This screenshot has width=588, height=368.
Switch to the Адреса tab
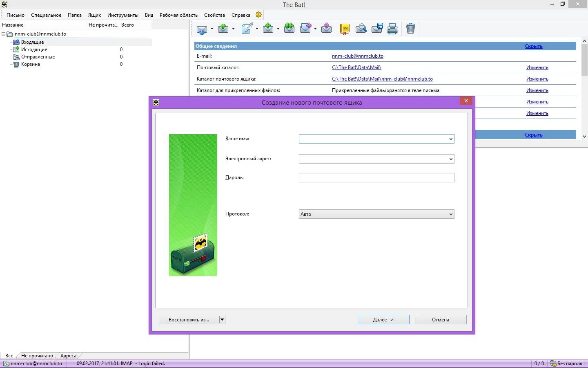(68, 356)
